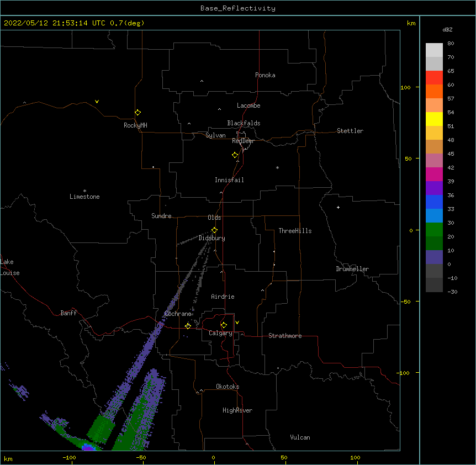Click the Sylvan label
The height and width of the screenshot is (465, 476).
(x=215, y=135)
